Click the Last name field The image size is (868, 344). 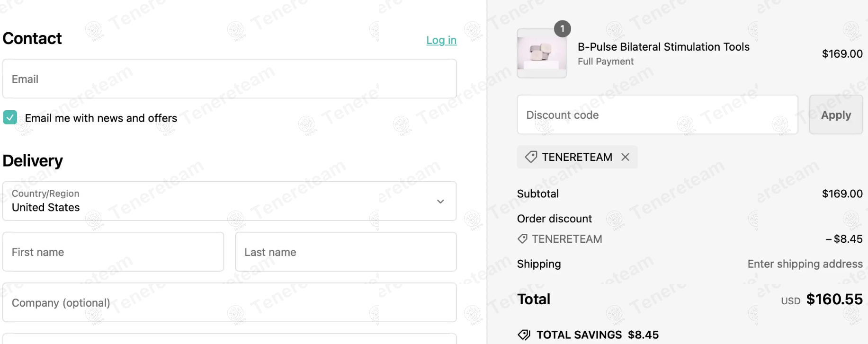(346, 252)
